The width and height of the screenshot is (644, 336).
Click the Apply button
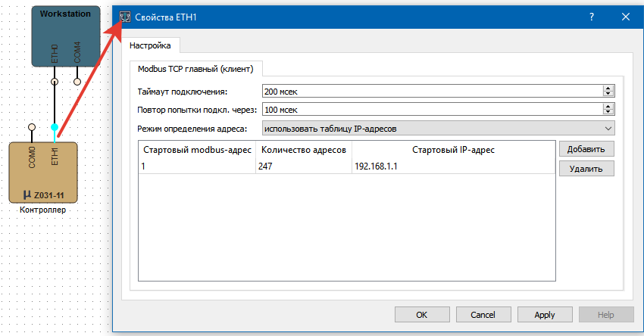point(545,315)
